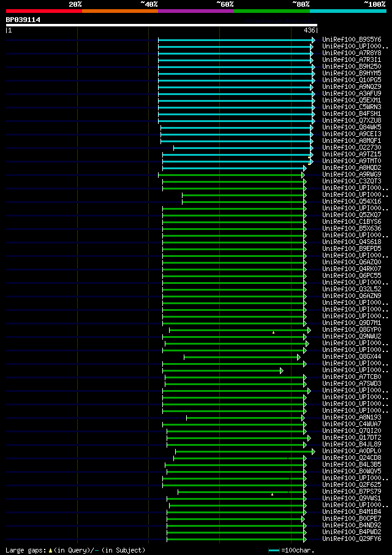Viewport: 392px width, 555px height.
Task: Click the arrowhead ending the B5X636 alignment
Action: 304,229
